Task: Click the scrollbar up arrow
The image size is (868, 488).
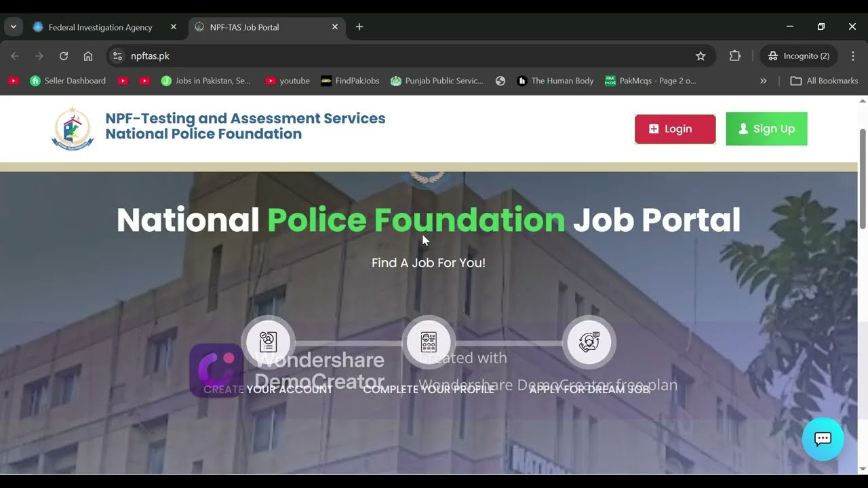Action: pos(863,101)
